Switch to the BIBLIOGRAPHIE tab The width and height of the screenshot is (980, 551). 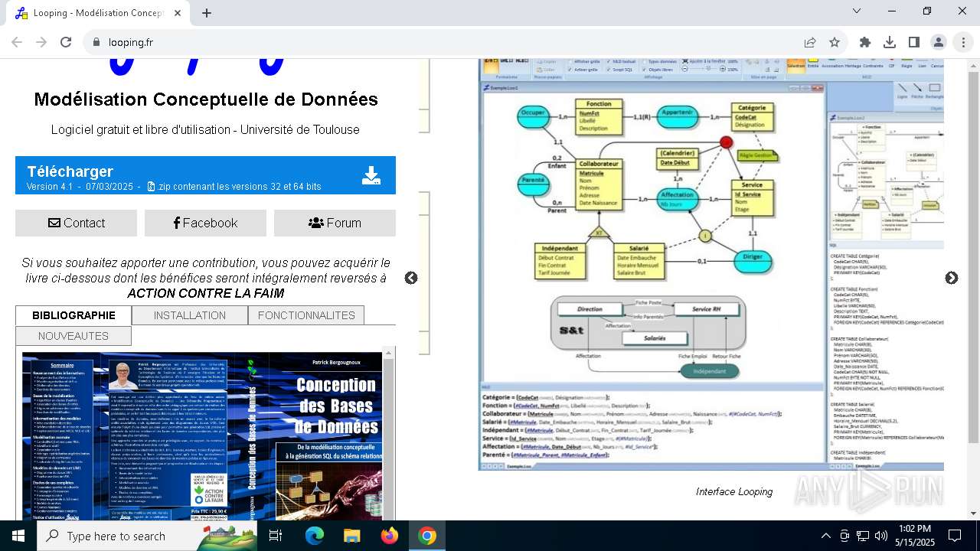click(73, 315)
